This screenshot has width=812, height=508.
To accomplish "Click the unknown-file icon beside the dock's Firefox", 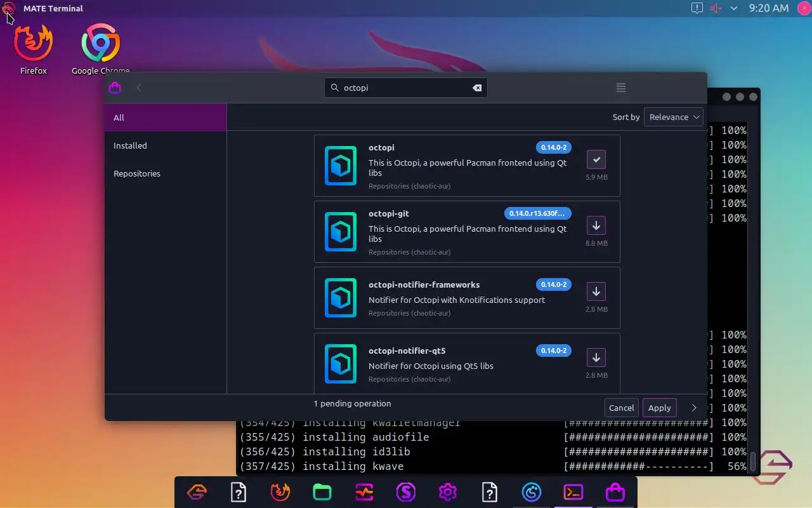I will click(239, 492).
